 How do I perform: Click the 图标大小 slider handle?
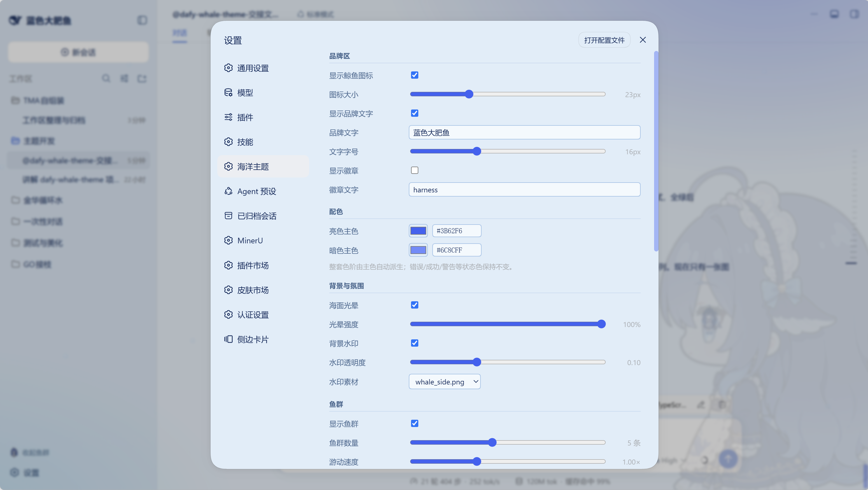tap(469, 94)
